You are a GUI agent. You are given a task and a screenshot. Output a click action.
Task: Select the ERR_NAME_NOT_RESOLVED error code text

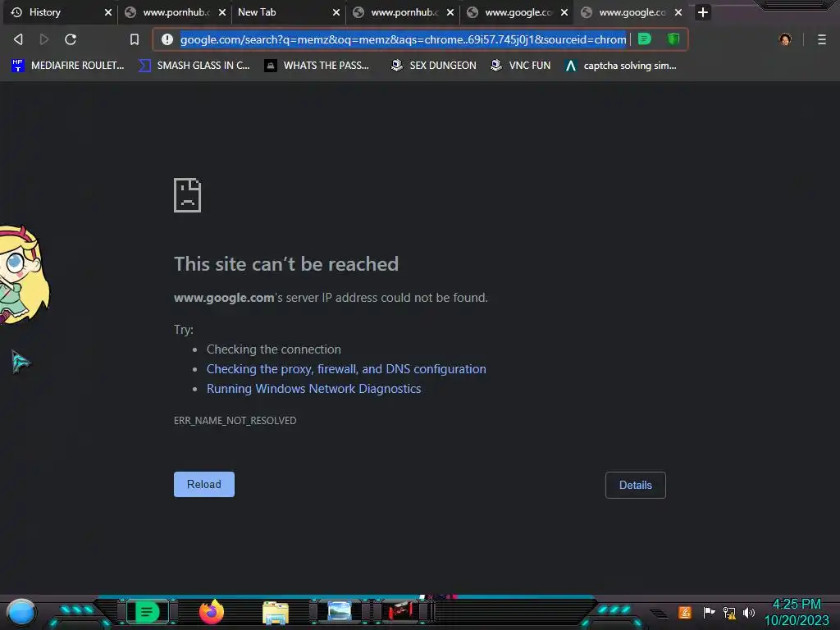[x=235, y=421]
